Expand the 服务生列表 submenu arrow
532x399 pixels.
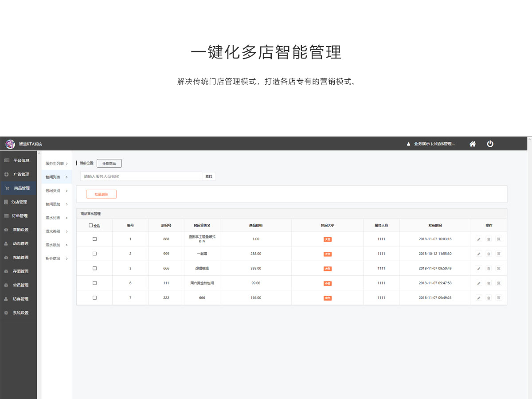pos(66,164)
